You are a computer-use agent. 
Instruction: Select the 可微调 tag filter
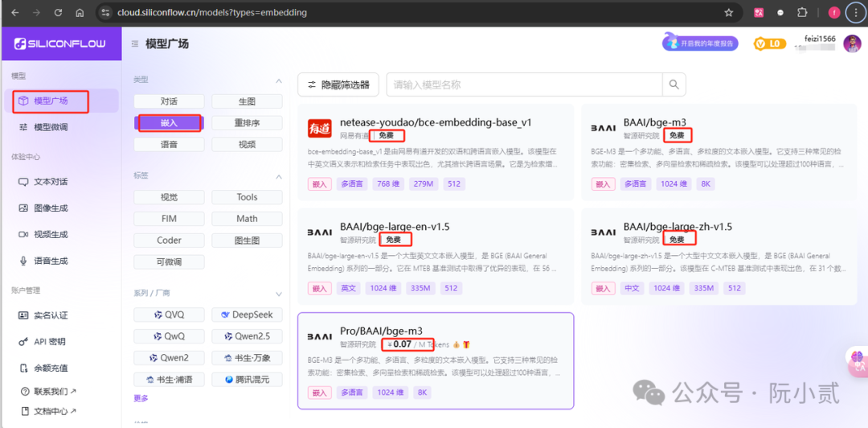tap(169, 262)
